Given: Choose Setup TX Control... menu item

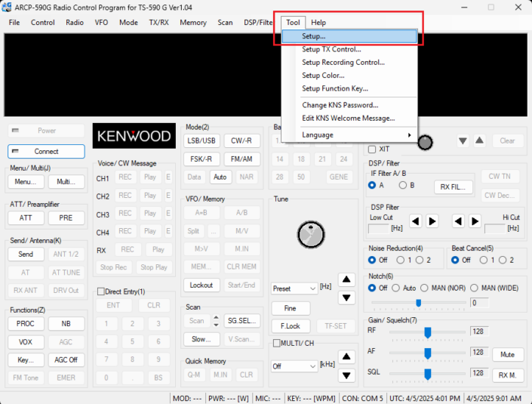Looking at the screenshot, I should (349, 49).
